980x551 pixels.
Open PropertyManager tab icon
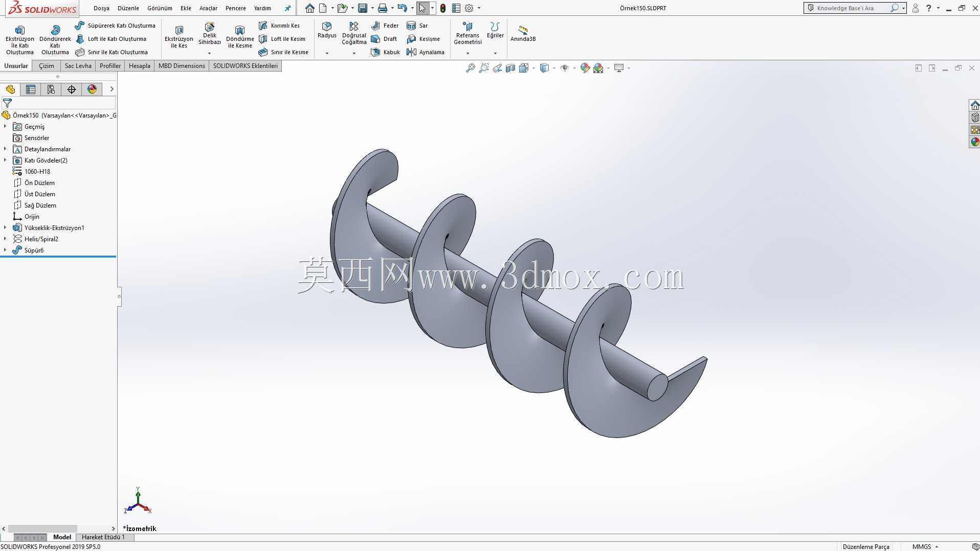tap(31, 89)
